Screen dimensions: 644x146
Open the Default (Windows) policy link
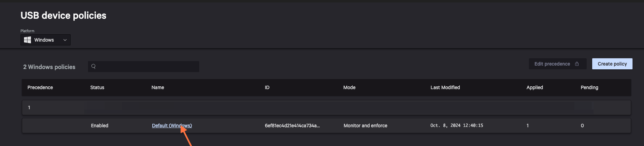172,126
